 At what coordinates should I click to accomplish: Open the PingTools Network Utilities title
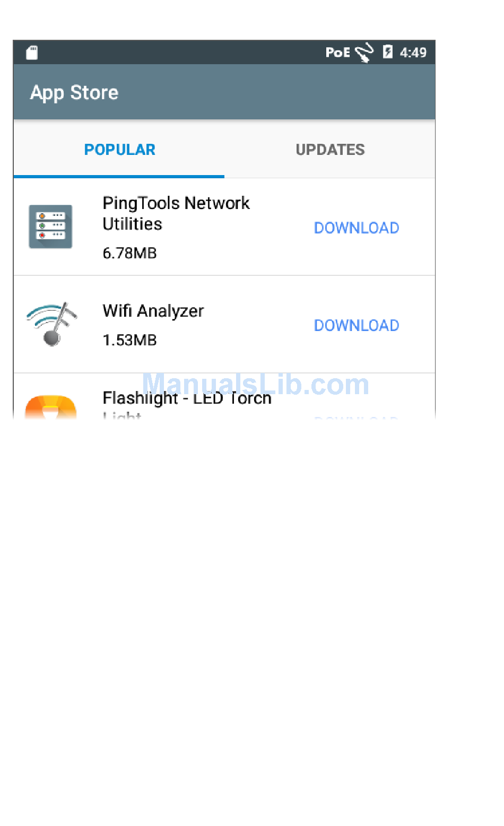click(x=176, y=213)
